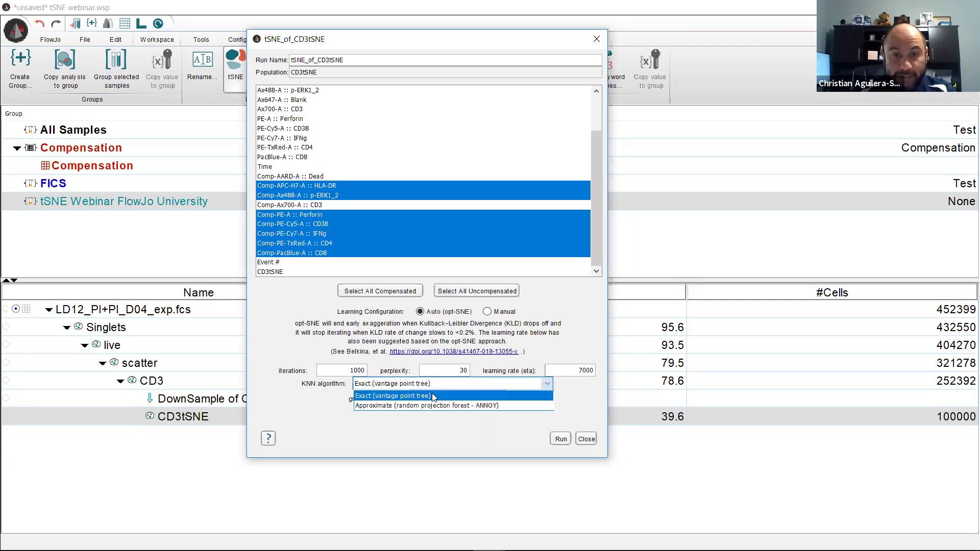Open the Tools ribbon tab

(201, 39)
